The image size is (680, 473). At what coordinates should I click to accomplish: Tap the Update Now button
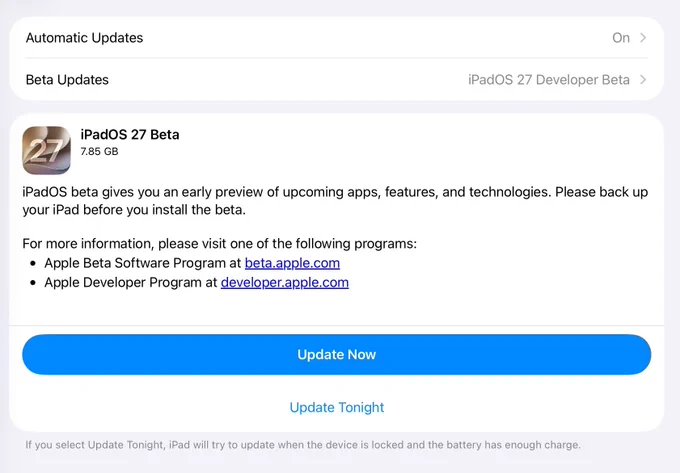click(337, 354)
